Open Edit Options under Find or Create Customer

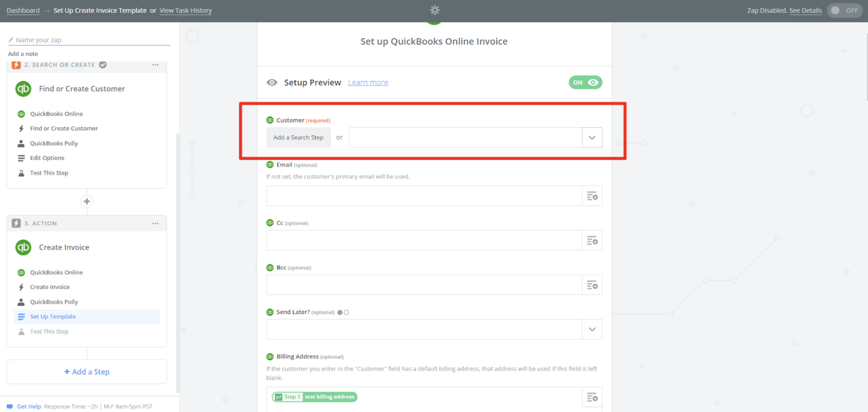[47, 158]
